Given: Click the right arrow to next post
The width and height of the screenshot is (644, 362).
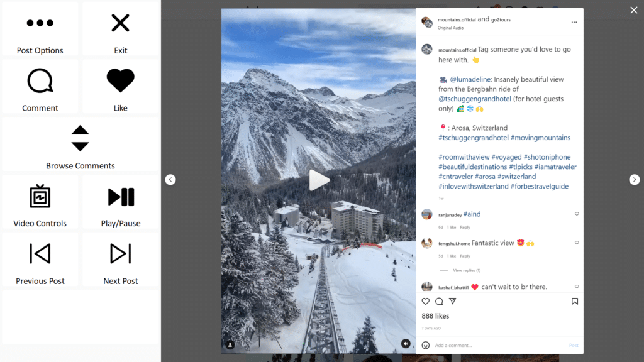Looking at the screenshot, I should [x=634, y=179].
